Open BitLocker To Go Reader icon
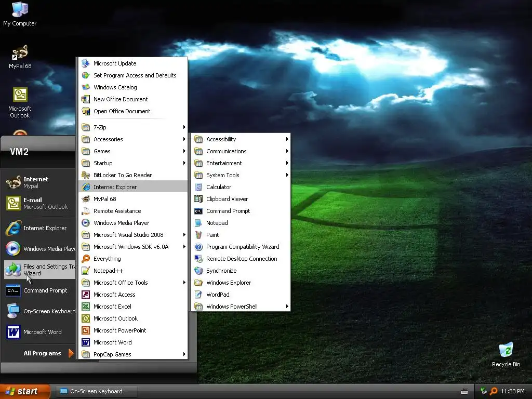 86,175
